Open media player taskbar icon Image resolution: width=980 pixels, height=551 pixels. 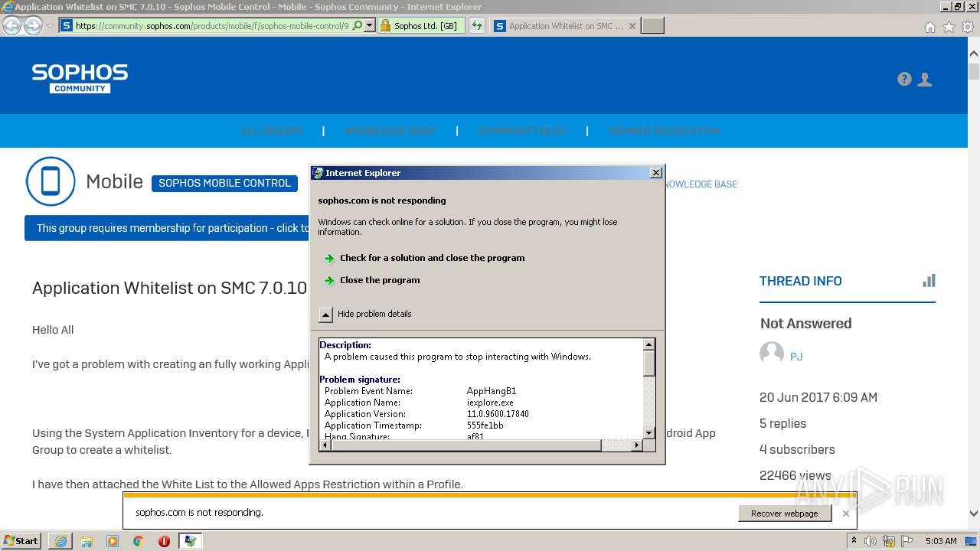tap(113, 541)
